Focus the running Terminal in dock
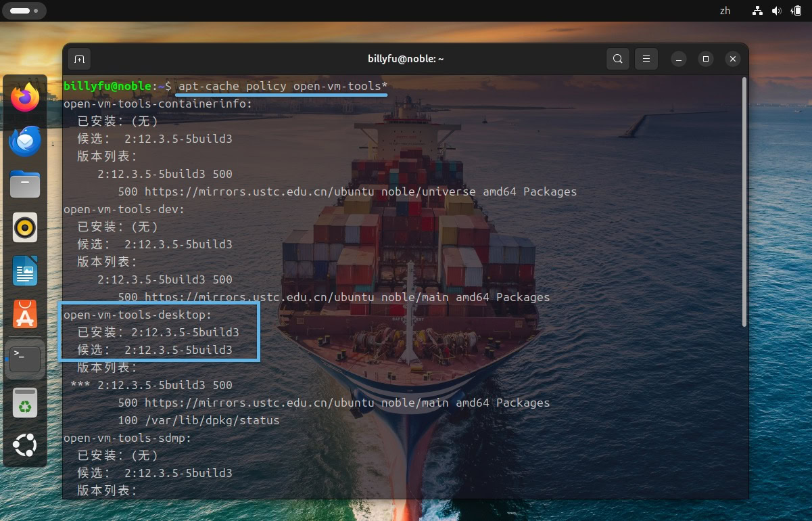The image size is (812, 521). [x=24, y=359]
